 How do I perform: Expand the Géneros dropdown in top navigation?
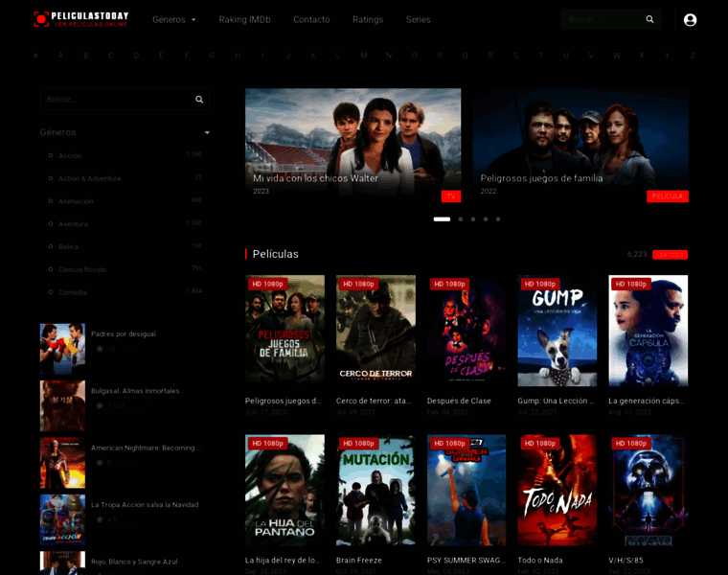pos(174,20)
